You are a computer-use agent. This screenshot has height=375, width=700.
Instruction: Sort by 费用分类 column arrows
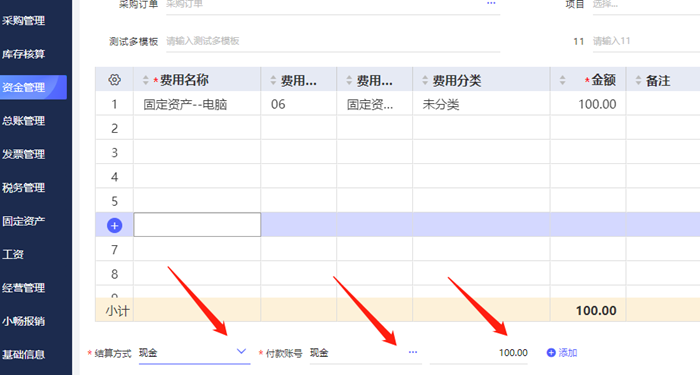pos(425,80)
